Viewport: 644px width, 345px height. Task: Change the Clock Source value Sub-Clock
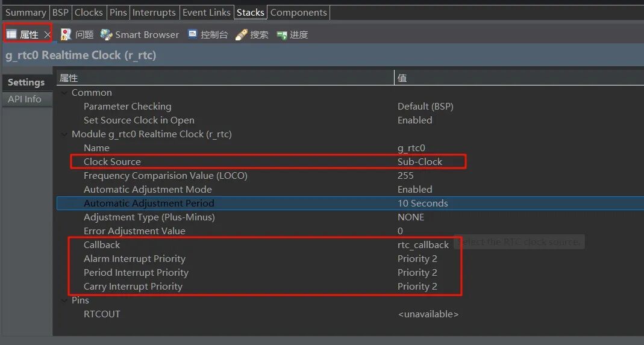[x=420, y=161]
